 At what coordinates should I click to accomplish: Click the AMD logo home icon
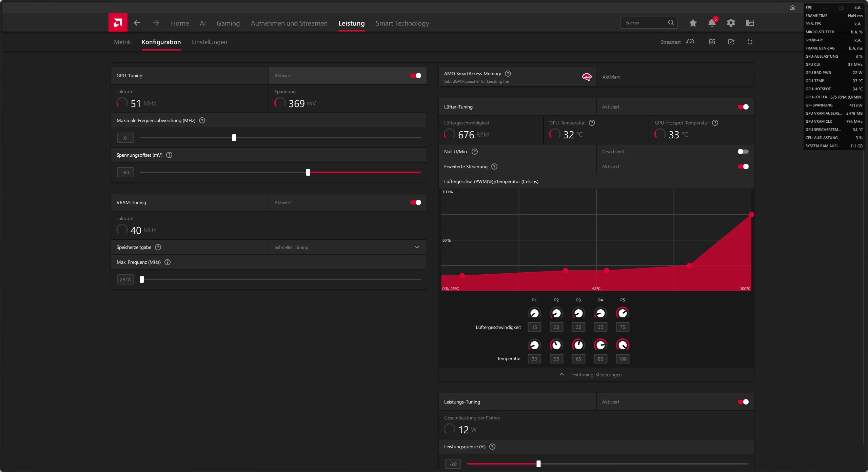118,23
